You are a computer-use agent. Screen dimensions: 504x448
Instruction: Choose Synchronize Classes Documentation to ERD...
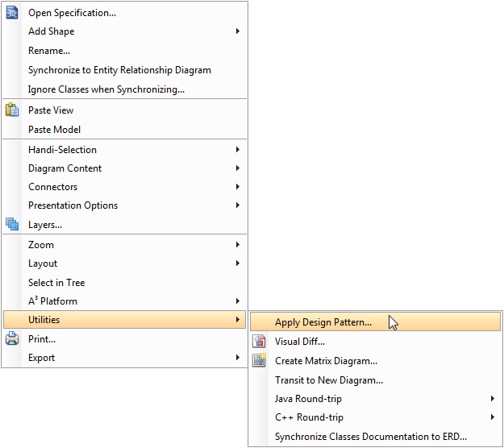click(375, 437)
